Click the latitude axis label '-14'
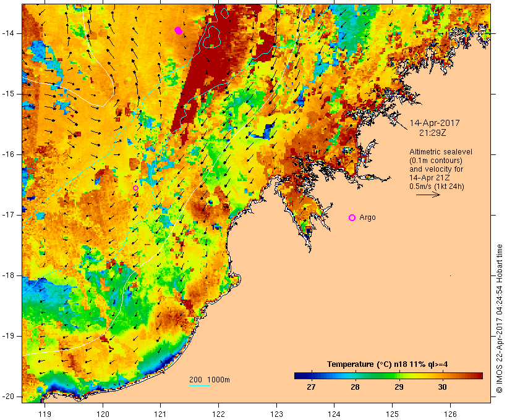This screenshot has height=420, width=507. (x=7, y=33)
